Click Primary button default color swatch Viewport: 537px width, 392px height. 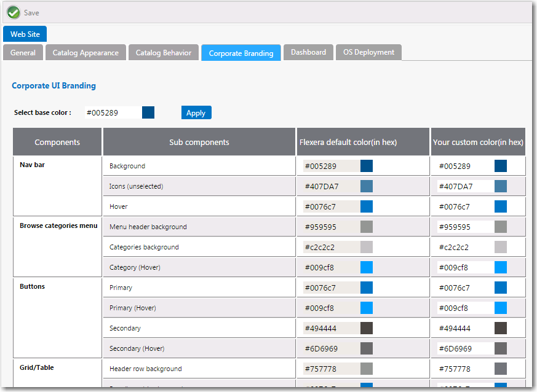365,287
